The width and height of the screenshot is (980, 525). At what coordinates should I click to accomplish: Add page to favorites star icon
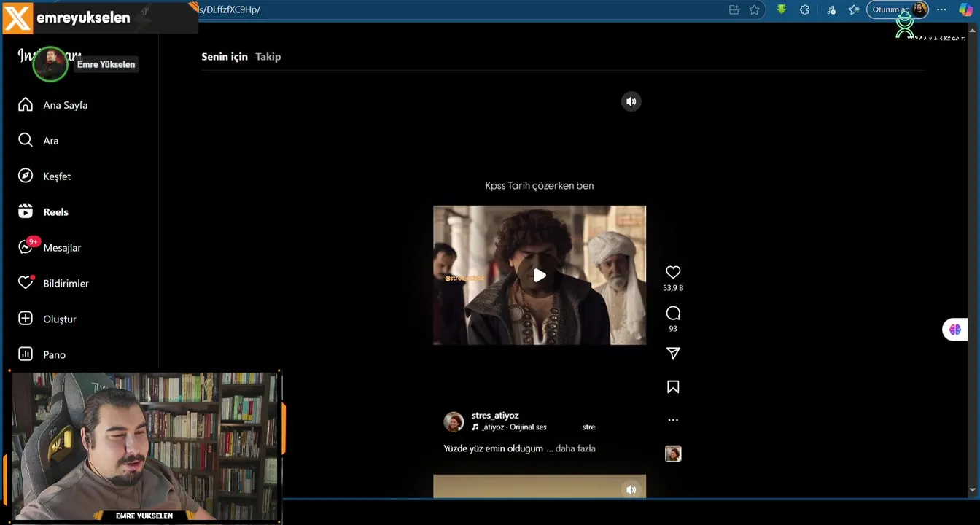755,9
